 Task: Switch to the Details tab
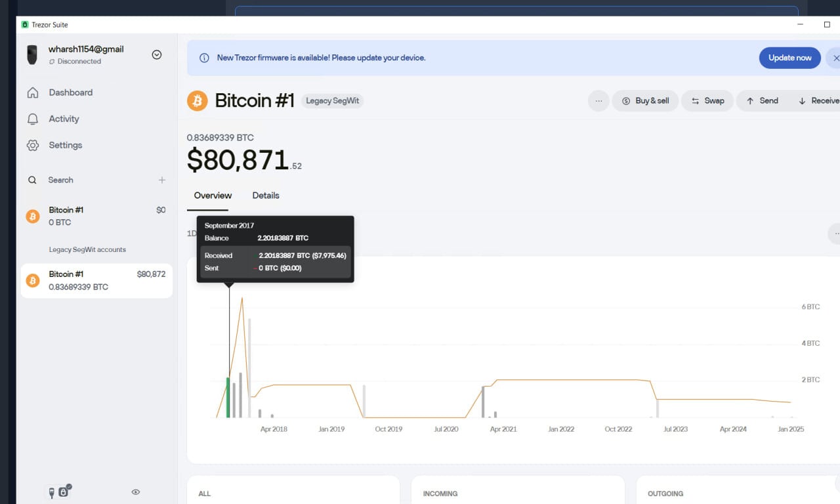click(x=266, y=196)
